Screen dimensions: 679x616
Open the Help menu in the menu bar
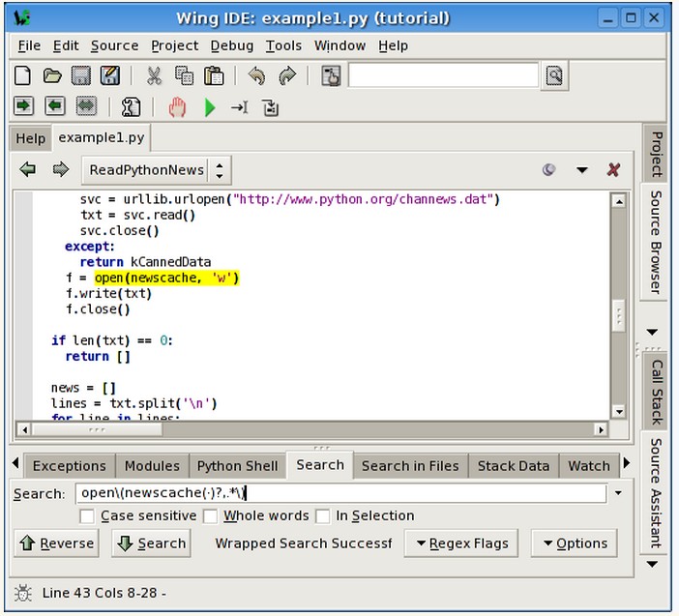pyautogui.click(x=394, y=45)
